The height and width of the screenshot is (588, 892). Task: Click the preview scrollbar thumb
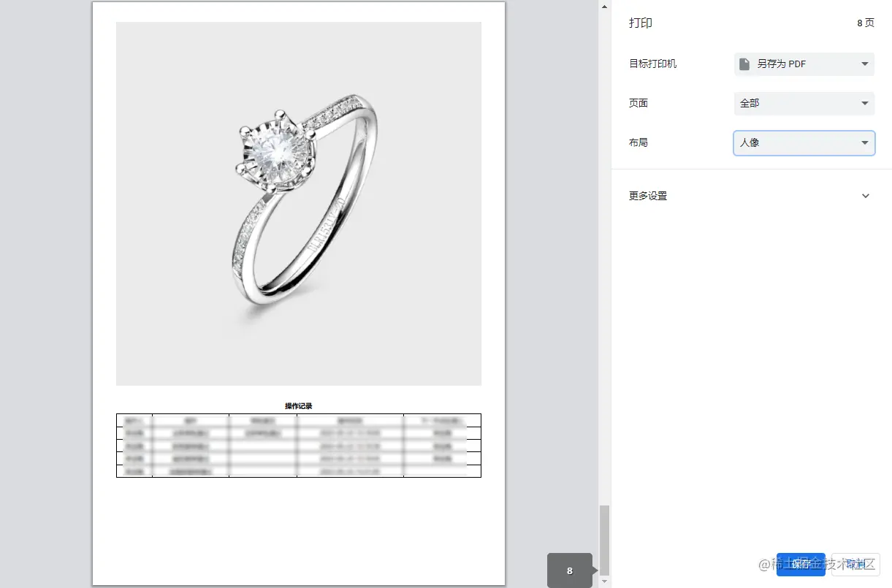(604, 539)
